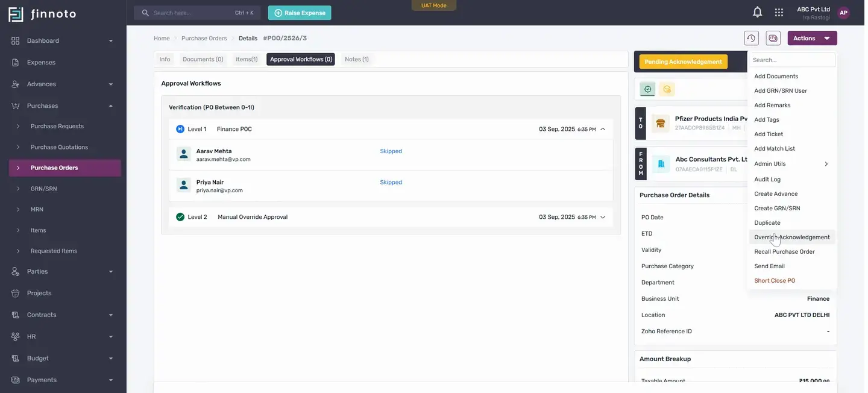
Task: Go to the Home breadcrumb link
Action: point(162,38)
